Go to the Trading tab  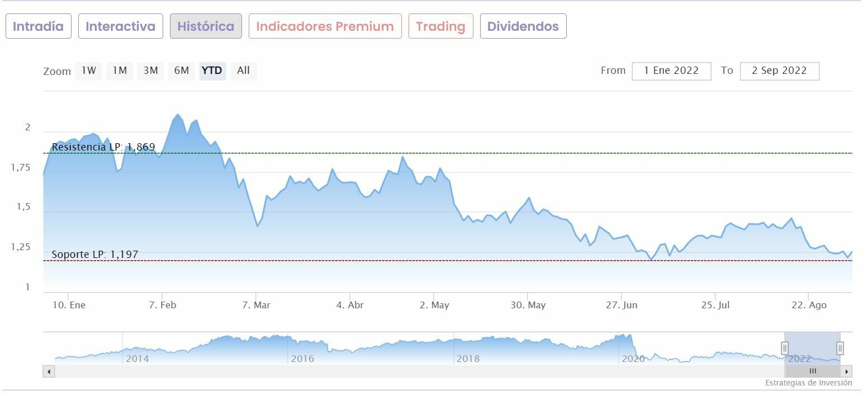point(440,26)
